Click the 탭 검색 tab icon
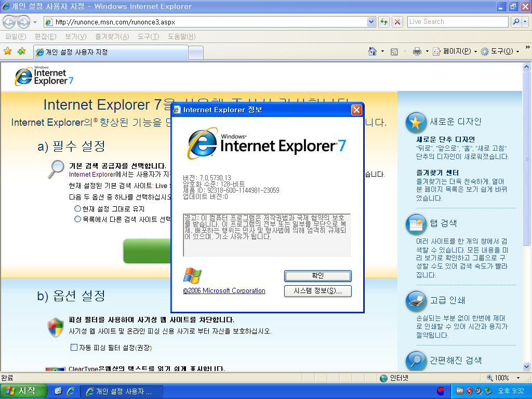 [x=416, y=224]
